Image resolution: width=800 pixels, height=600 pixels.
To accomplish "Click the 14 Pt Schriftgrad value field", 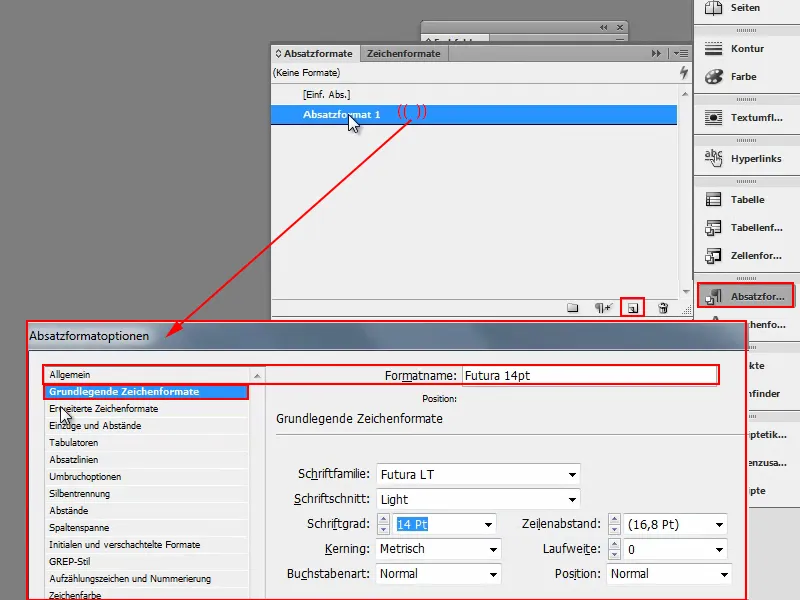I will click(438, 524).
